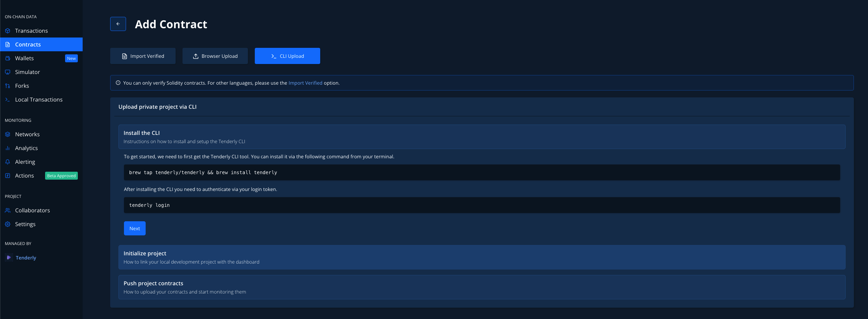Click the info icon in the Solidity notice
This screenshot has width=868, height=319.
(x=118, y=83)
